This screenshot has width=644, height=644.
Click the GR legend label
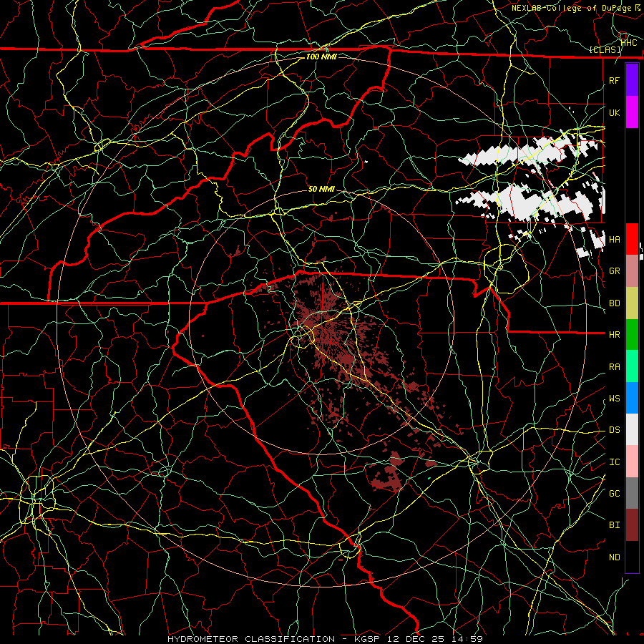[615, 271]
